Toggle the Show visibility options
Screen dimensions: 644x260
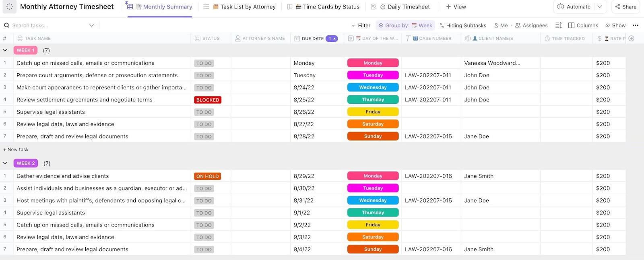coord(615,25)
